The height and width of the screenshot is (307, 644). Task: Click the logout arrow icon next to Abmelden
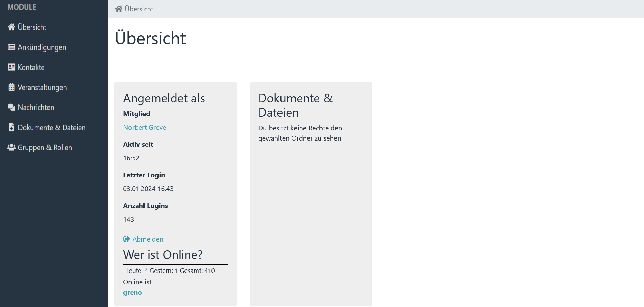[126, 239]
